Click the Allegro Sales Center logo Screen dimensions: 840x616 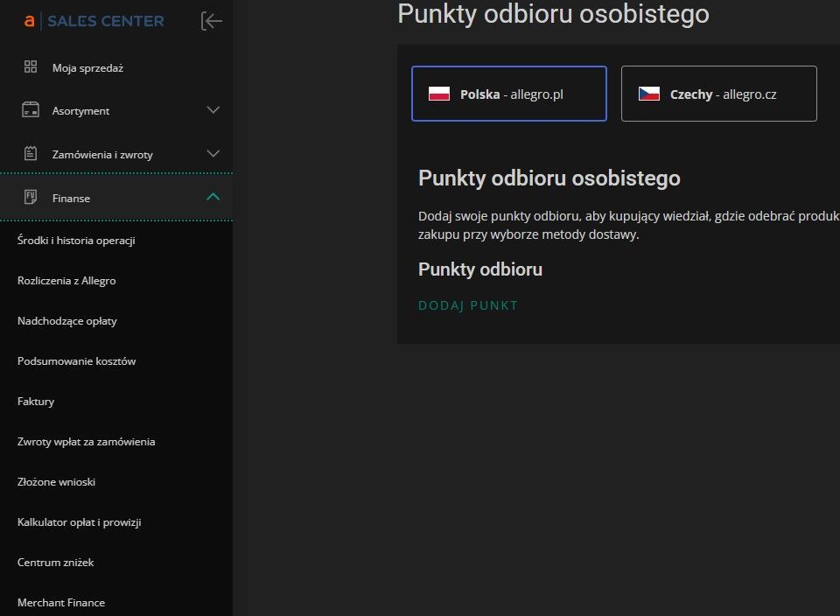(94, 21)
